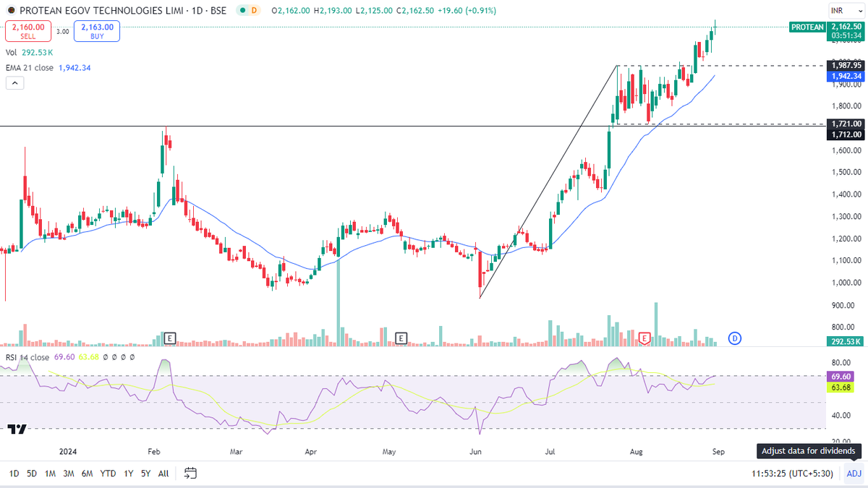Open the timezone selector 11:53:25 (UTC+5:30)
Image resolution: width=868 pixels, height=488 pixels.
(792, 474)
